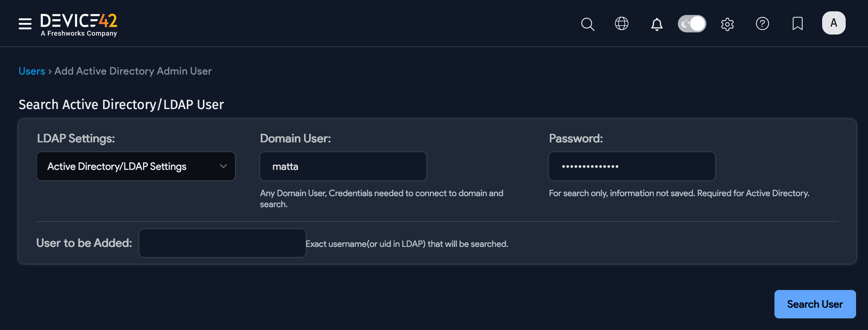This screenshot has width=868, height=330.
Task: Click inside the Domain User field
Action: [x=343, y=166]
